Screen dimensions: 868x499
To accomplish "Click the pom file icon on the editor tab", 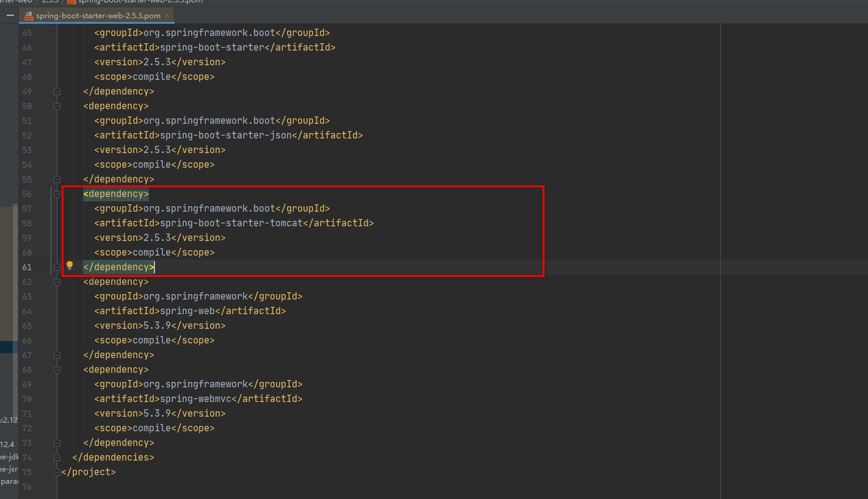I will (28, 15).
